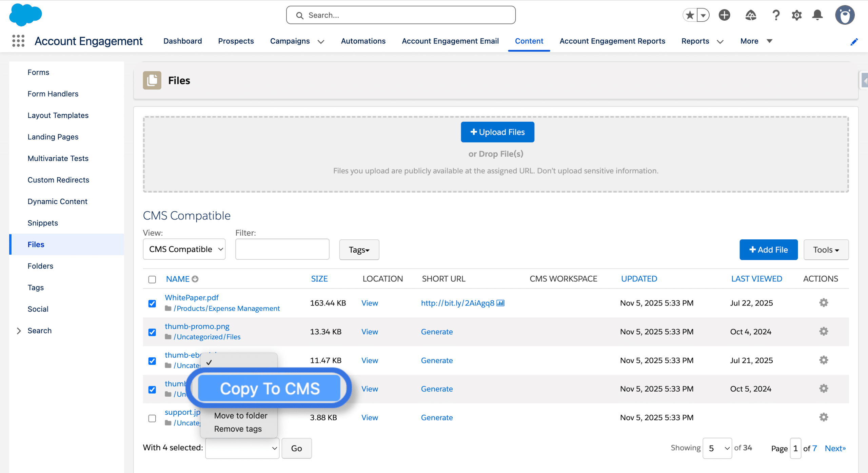Open the Showing rows-per-page dropdown

[x=717, y=448]
